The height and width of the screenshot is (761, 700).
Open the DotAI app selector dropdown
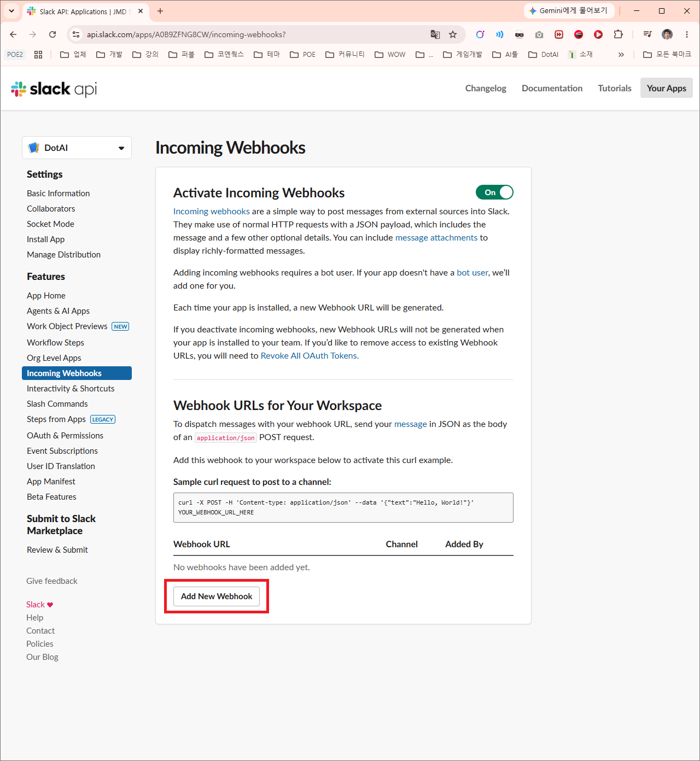77,148
